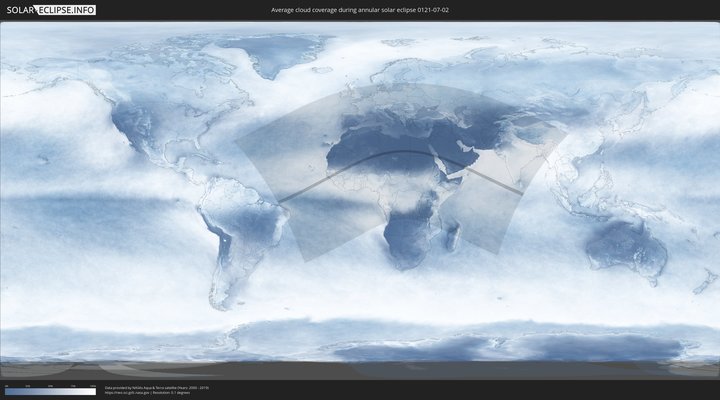Click the 0% label on the legend
The image size is (720, 400).
point(6,386)
